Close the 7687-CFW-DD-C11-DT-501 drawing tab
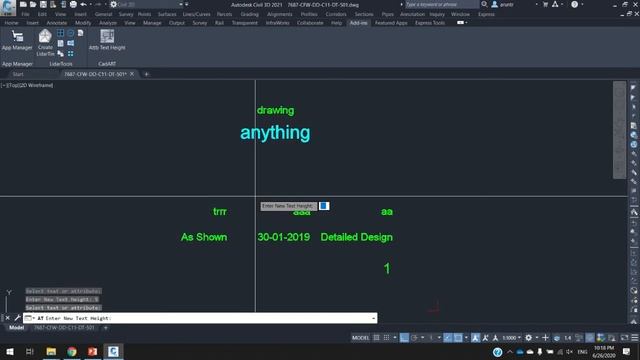Image resolution: width=640 pixels, height=360 pixels. tap(132, 74)
